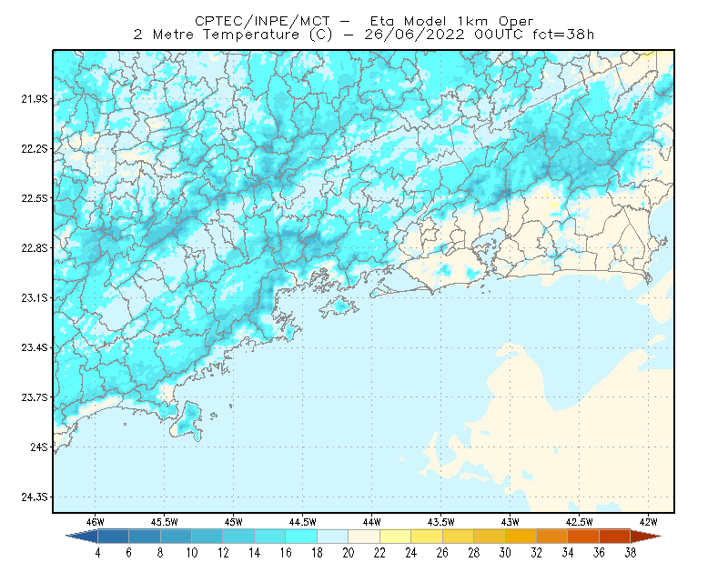Click the 42.5W longitude axis label
728x562 pixels.
[580, 522]
